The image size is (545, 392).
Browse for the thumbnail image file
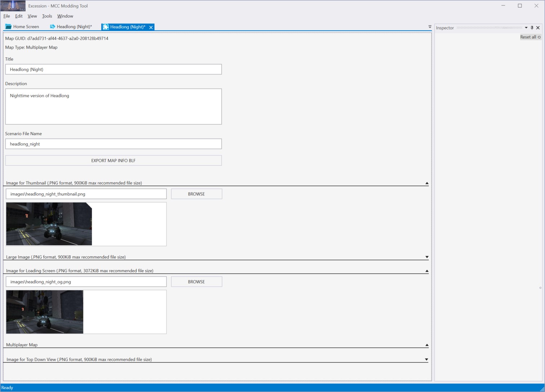point(196,194)
